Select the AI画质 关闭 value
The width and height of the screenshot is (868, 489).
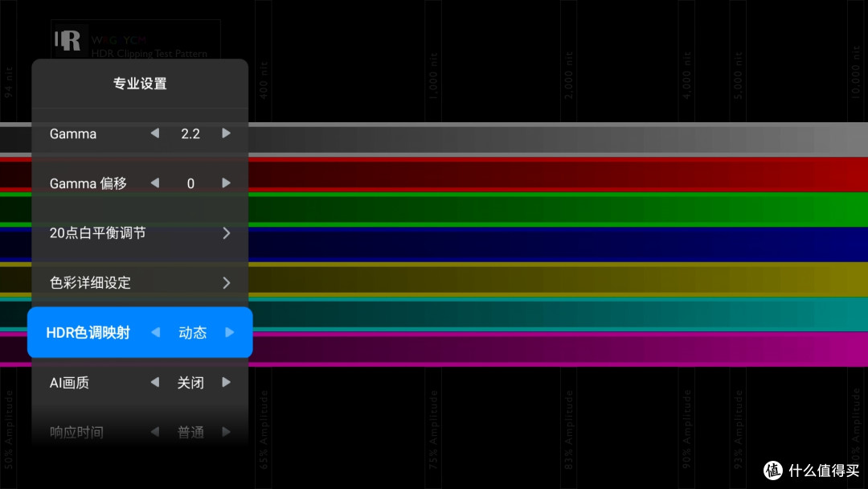point(190,383)
